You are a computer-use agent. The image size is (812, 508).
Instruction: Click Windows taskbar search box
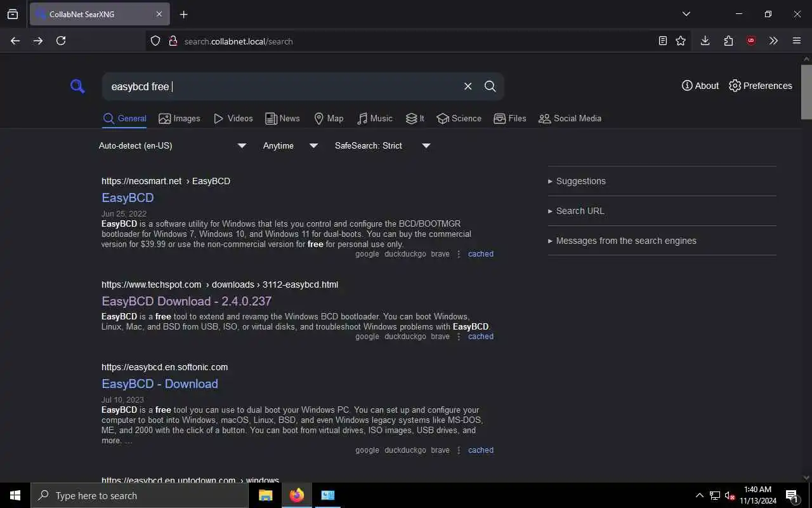click(140, 495)
